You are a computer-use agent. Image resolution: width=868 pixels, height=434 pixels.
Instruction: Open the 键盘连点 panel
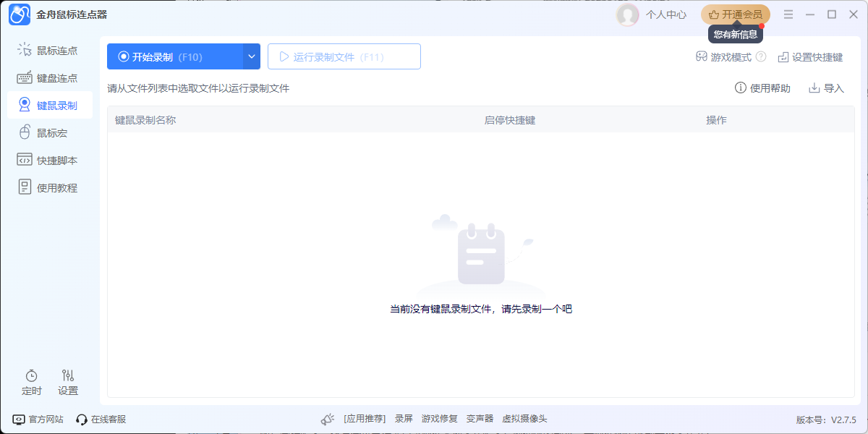(51, 77)
